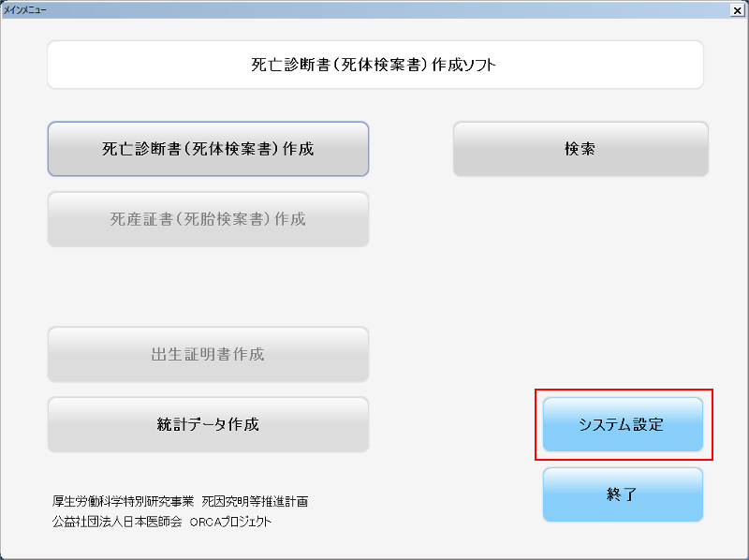
Task: Click 終了 to exit the application
Action: point(623,494)
